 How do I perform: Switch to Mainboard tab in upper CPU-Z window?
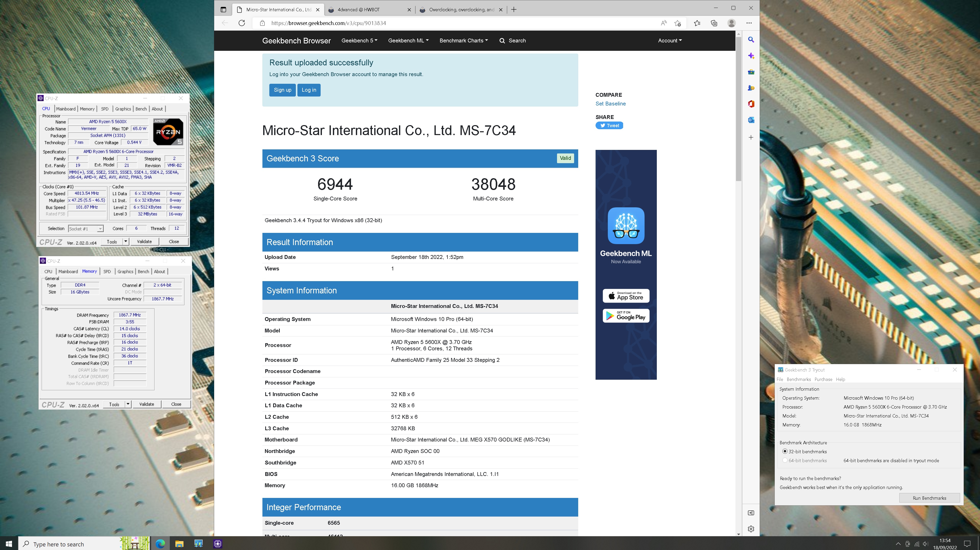66,109
